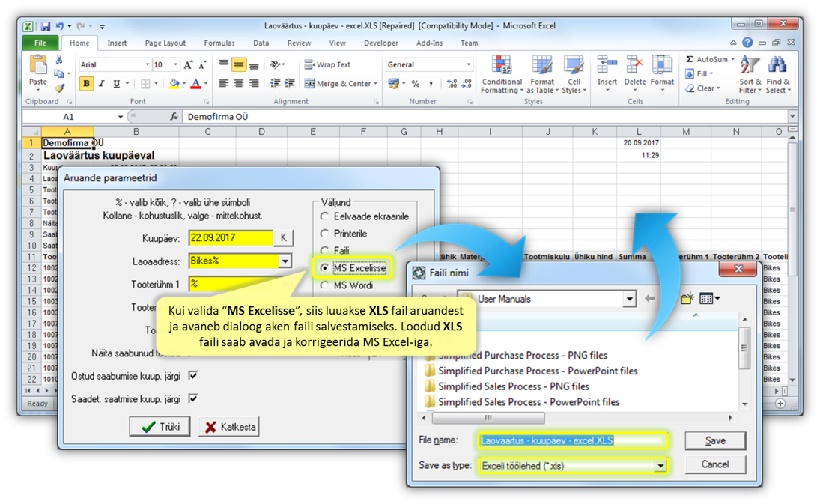Open Format as Table gallery

pos(542,76)
